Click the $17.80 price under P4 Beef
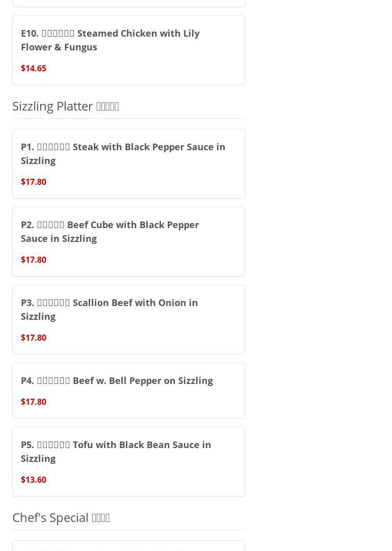392x551 pixels. tap(34, 402)
